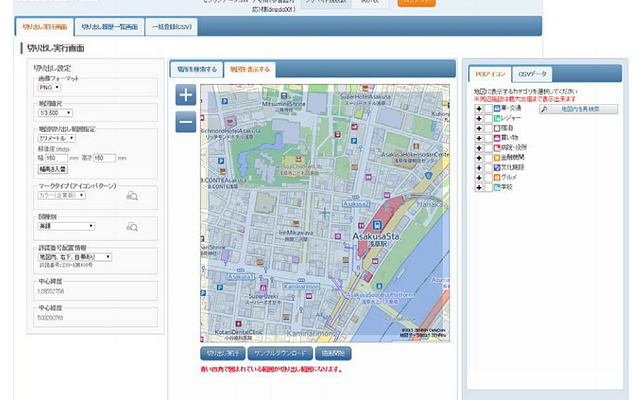
Task: Zoom out the map with minus button
Action: [x=186, y=122]
